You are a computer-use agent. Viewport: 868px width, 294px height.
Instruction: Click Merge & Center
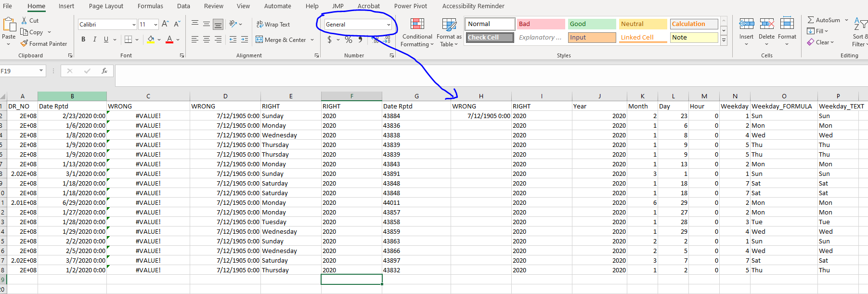point(281,40)
